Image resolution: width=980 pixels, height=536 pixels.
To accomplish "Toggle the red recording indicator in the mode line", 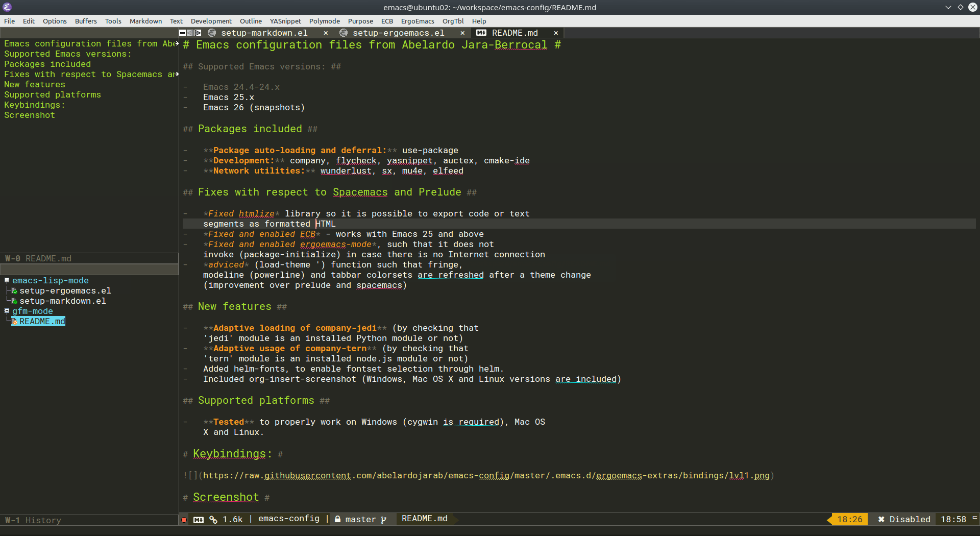I will (184, 519).
